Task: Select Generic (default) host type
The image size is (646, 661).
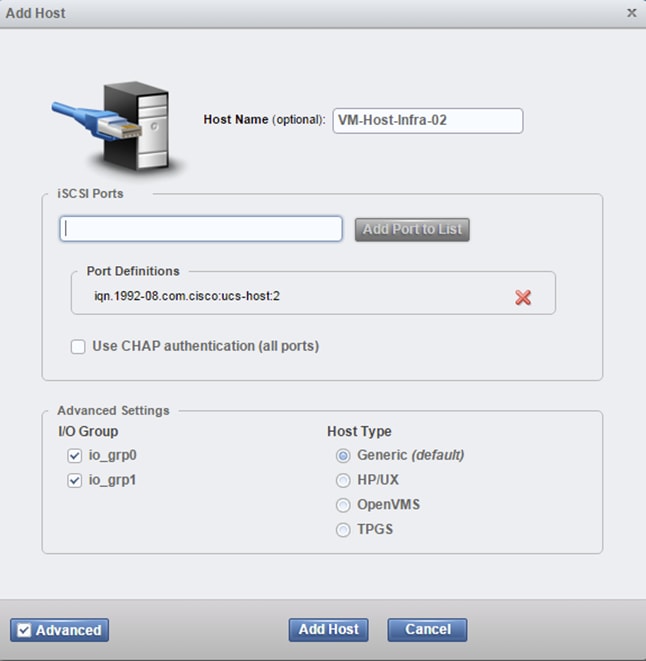Action: (x=343, y=456)
